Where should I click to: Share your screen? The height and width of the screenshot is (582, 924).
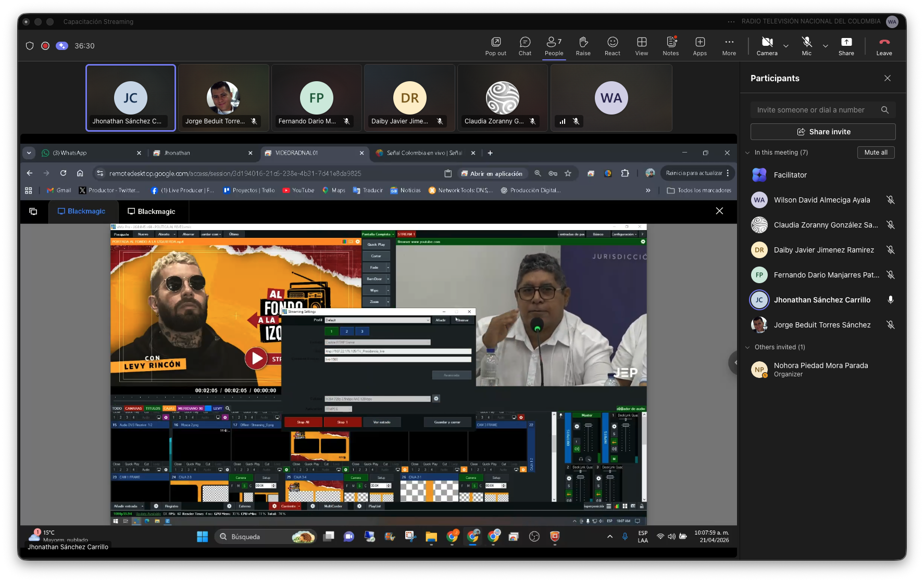(x=846, y=46)
